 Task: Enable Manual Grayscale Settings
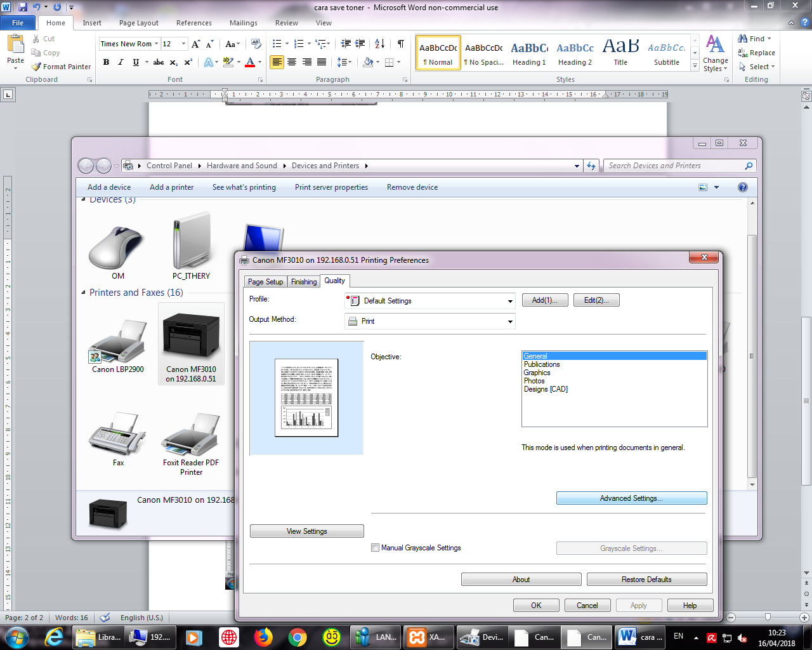coord(375,547)
